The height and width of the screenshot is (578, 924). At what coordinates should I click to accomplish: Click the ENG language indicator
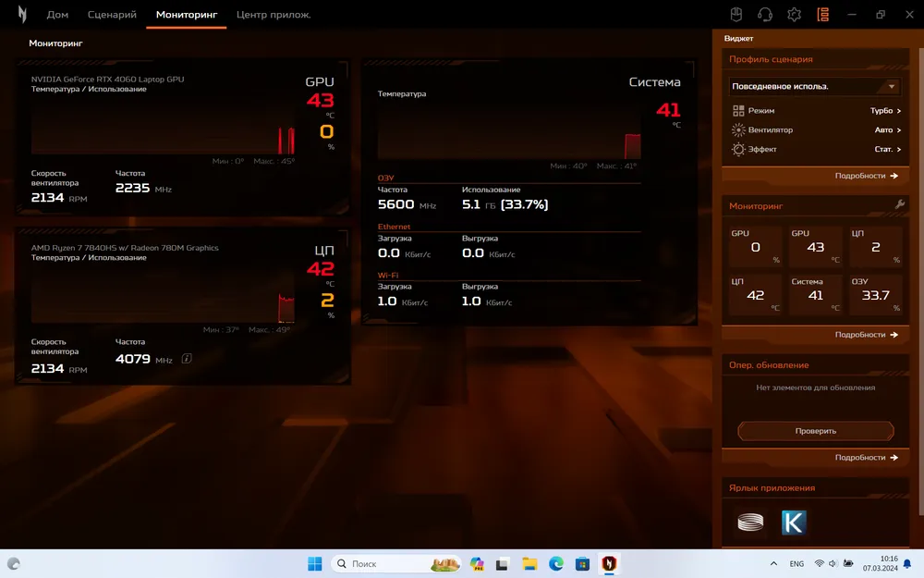(796, 564)
